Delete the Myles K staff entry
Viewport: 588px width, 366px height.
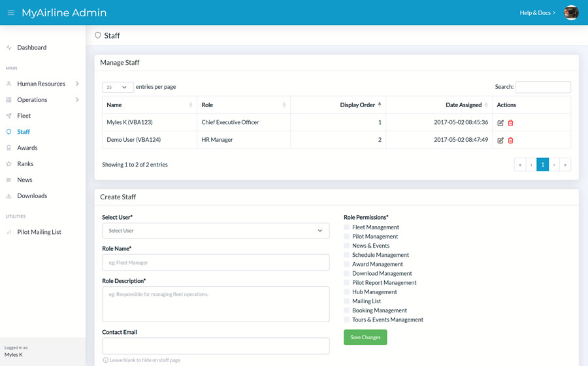(x=510, y=123)
